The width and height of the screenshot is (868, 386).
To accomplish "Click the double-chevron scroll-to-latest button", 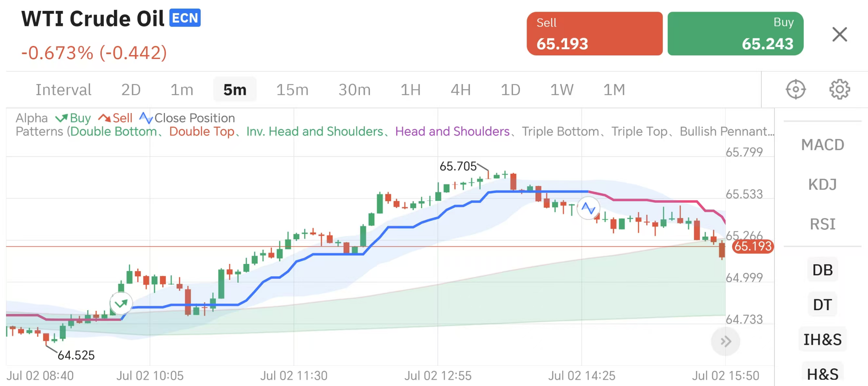I will click(725, 341).
